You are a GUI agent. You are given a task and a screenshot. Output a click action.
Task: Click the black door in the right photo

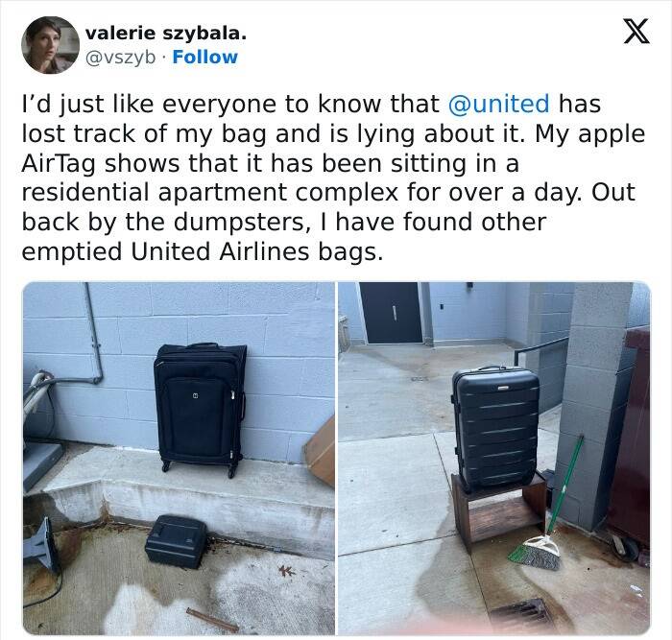[x=392, y=312]
